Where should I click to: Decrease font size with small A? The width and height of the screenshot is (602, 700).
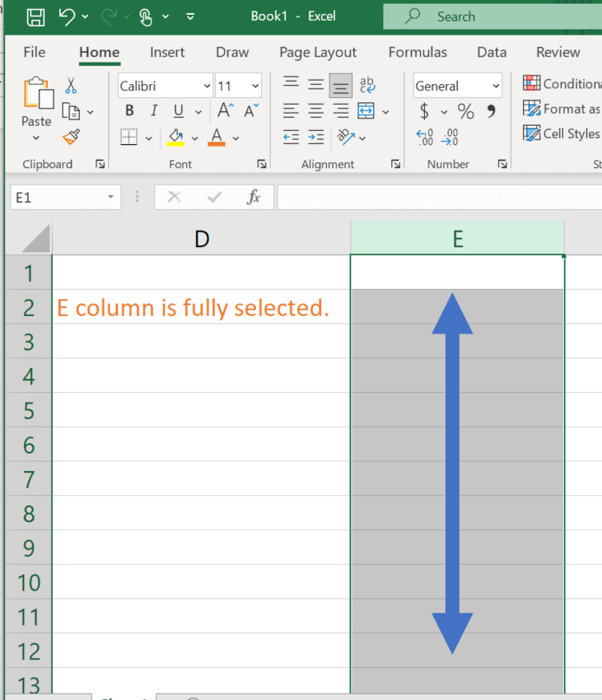pyautogui.click(x=251, y=110)
